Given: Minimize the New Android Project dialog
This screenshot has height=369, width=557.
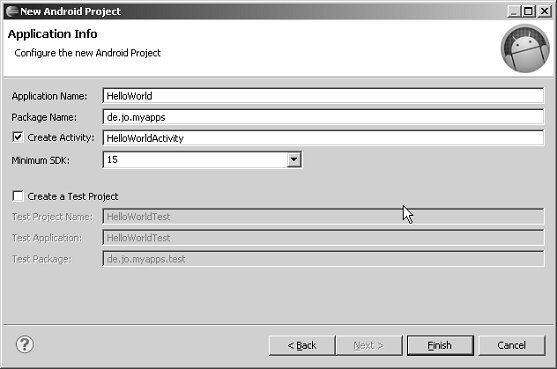Looking at the screenshot, I should [x=514, y=11].
